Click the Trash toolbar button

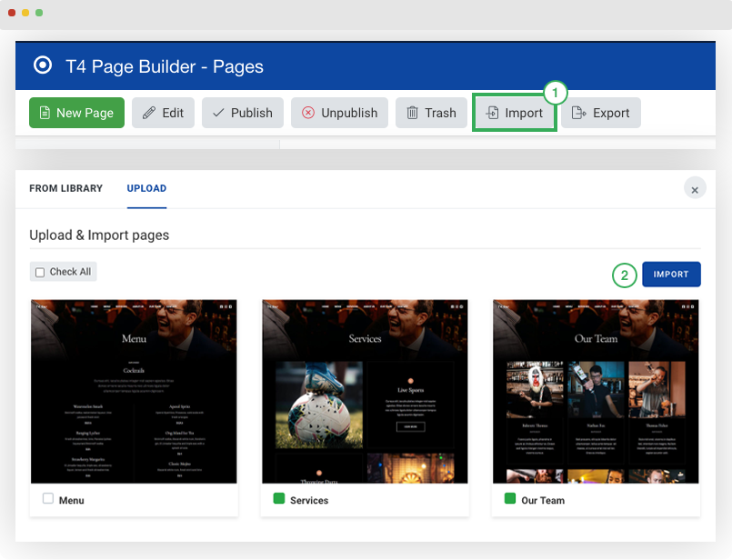coord(431,113)
